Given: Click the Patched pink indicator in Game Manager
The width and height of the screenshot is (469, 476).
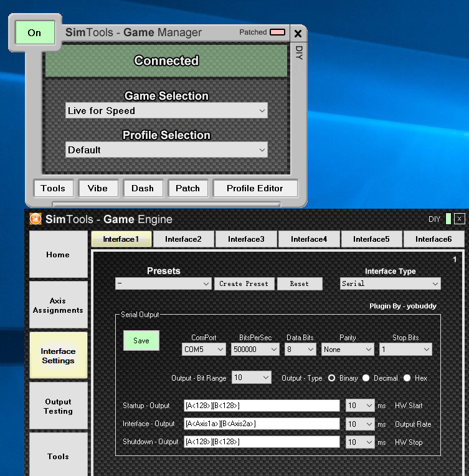Looking at the screenshot, I should pyautogui.click(x=277, y=32).
